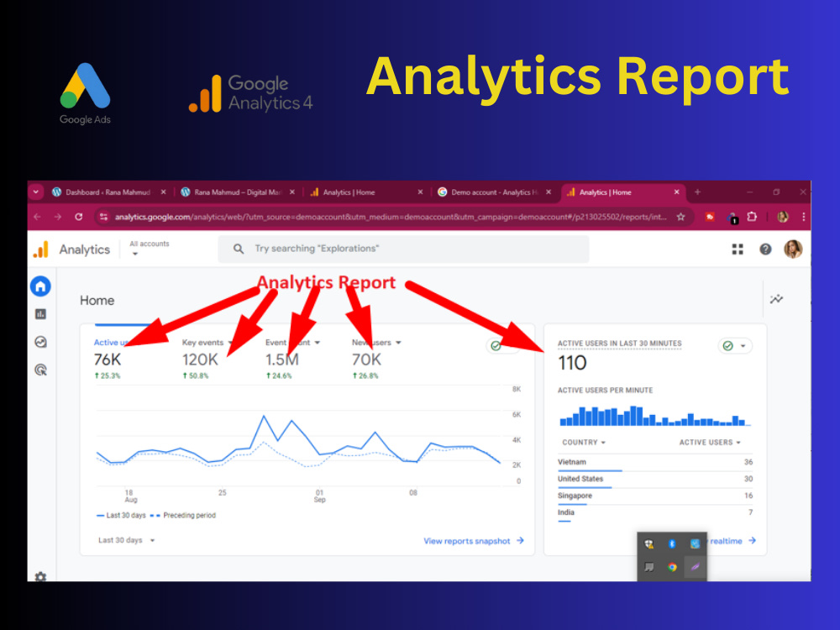The width and height of the screenshot is (840, 630).
Task: Click the Vietnam country row
Action: 654,462
